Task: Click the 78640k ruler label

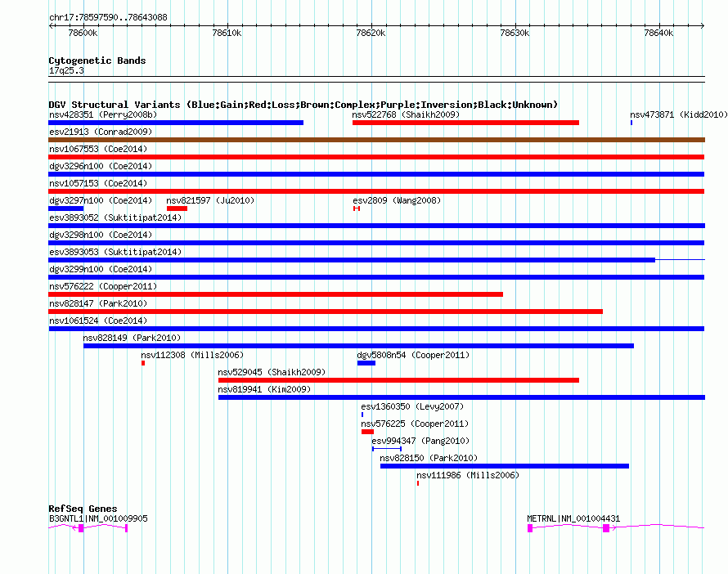Action: [658, 33]
